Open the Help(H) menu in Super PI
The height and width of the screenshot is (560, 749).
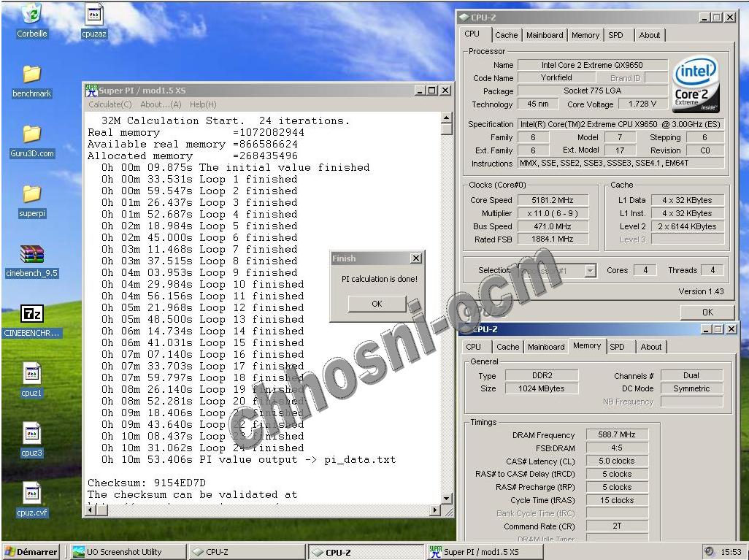(x=203, y=104)
